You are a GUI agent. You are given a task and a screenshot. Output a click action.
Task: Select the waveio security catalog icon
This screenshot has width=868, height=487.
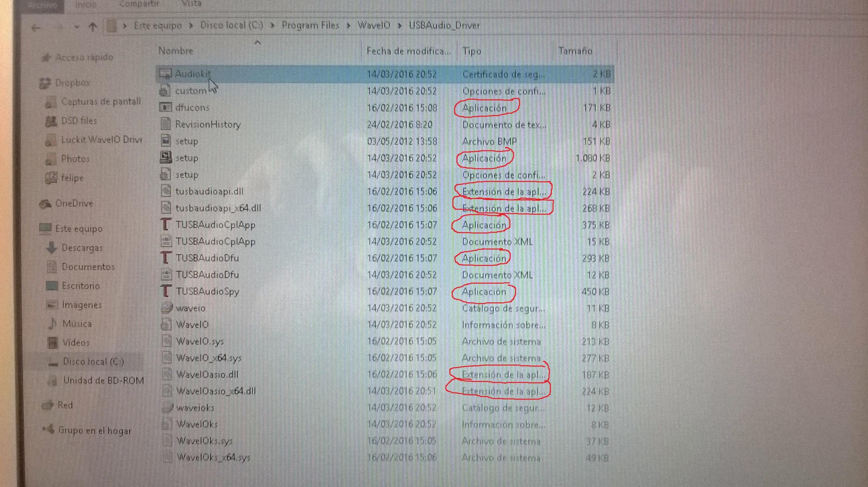[x=166, y=308]
